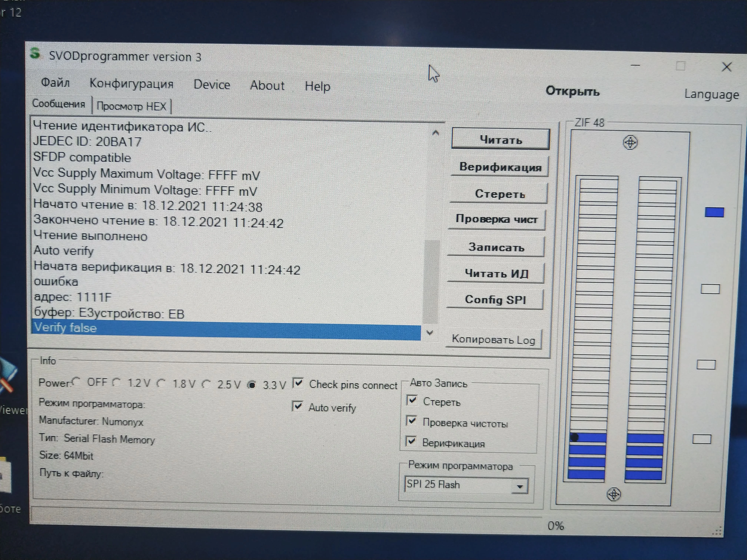Click the Копировать Log button

[493, 339]
